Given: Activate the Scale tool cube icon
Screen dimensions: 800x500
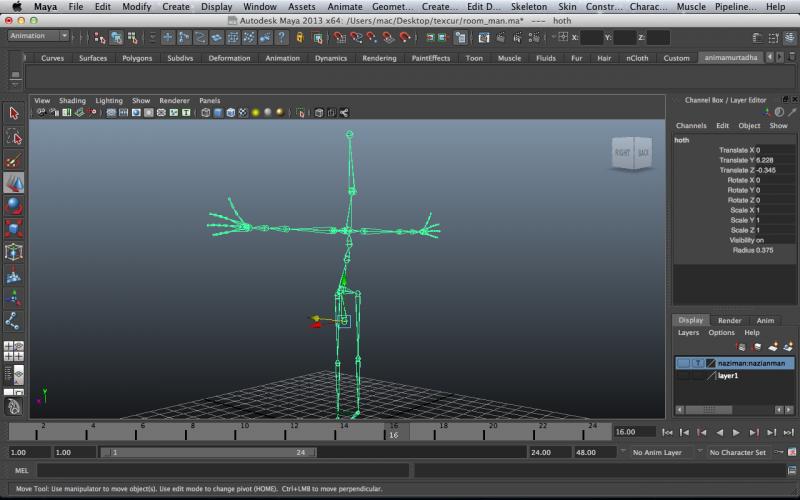Looking at the screenshot, I should click(14, 229).
